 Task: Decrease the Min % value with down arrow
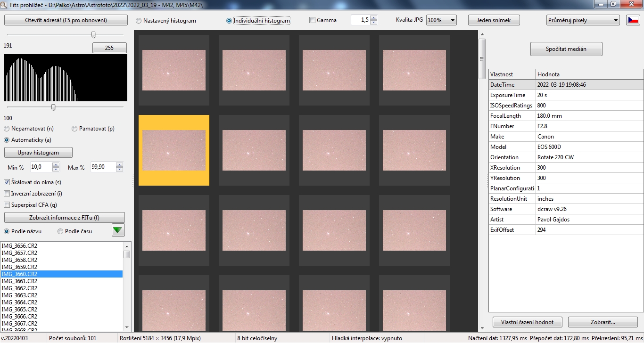click(x=56, y=170)
